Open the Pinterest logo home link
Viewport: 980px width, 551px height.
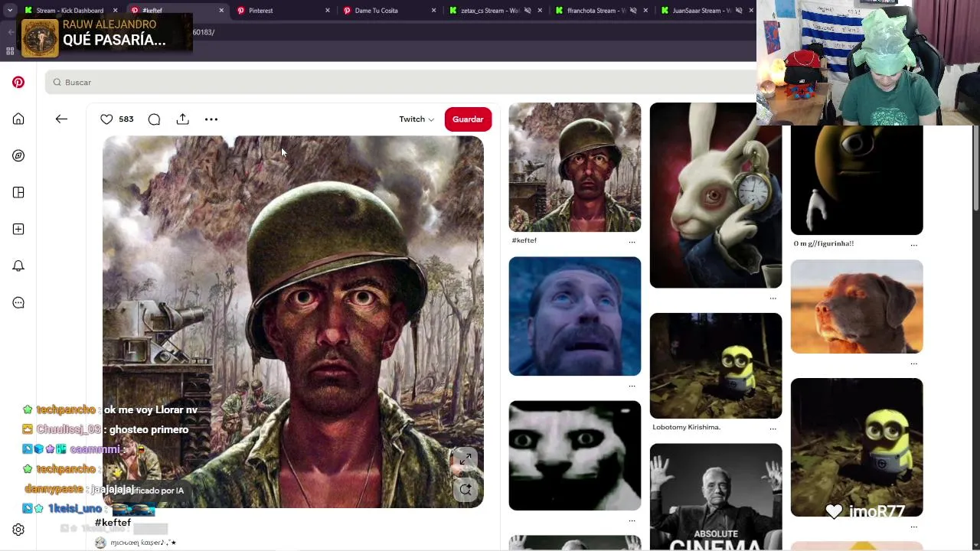pyautogui.click(x=18, y=82)
